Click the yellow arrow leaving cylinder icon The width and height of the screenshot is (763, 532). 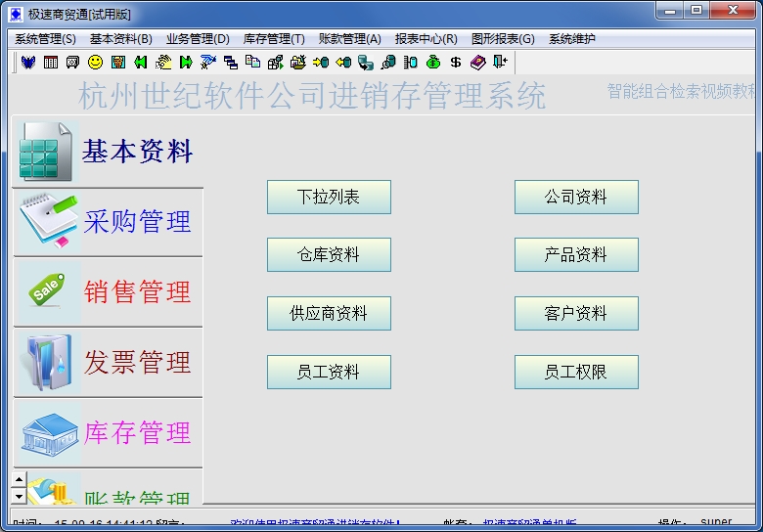(343, 62)
